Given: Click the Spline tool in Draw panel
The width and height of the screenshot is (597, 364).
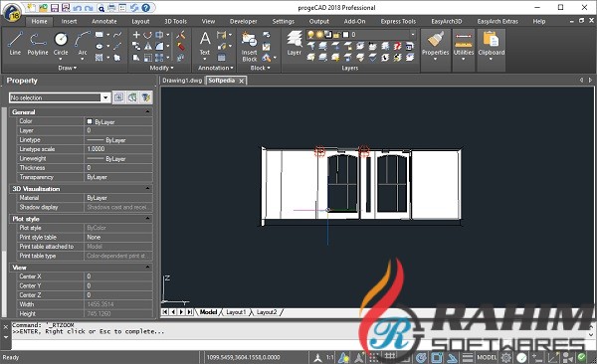Looking at the screenshot, I should click(x=117, y=35).
